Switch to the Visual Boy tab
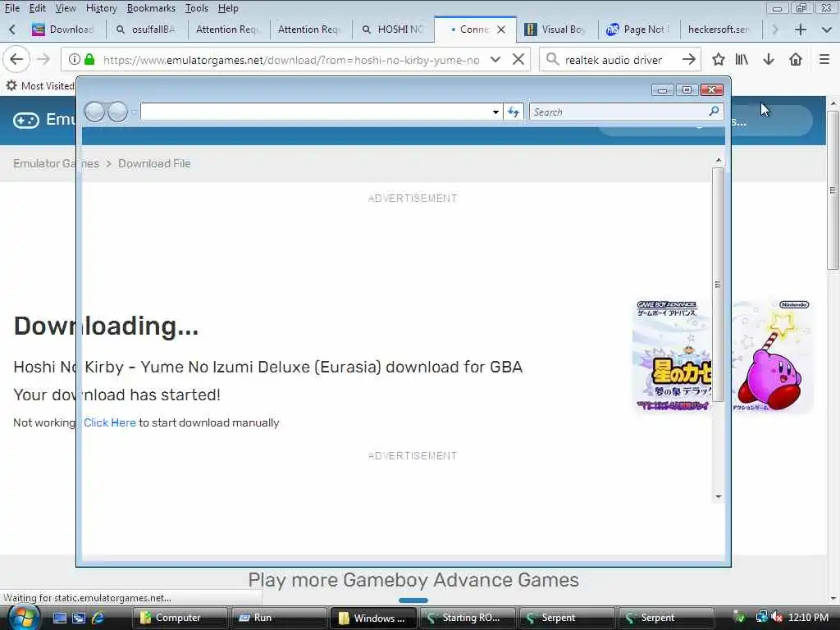 coord(557,30)
